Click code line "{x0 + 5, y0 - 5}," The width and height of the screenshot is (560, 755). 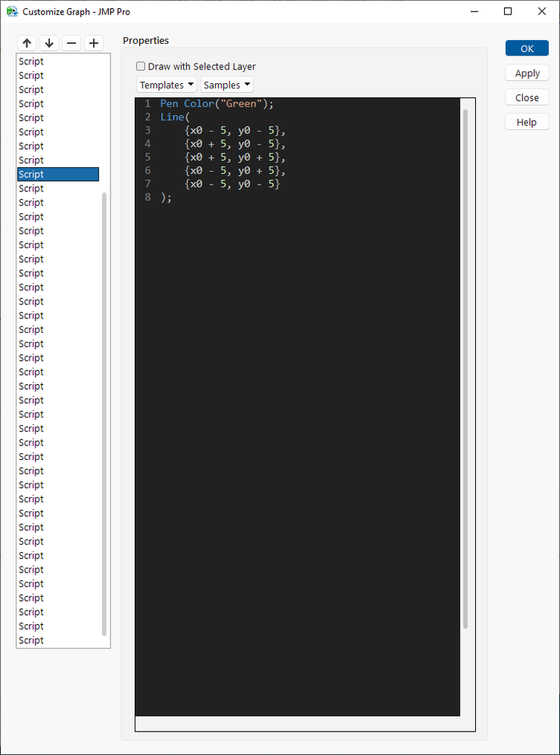[235, 144]
